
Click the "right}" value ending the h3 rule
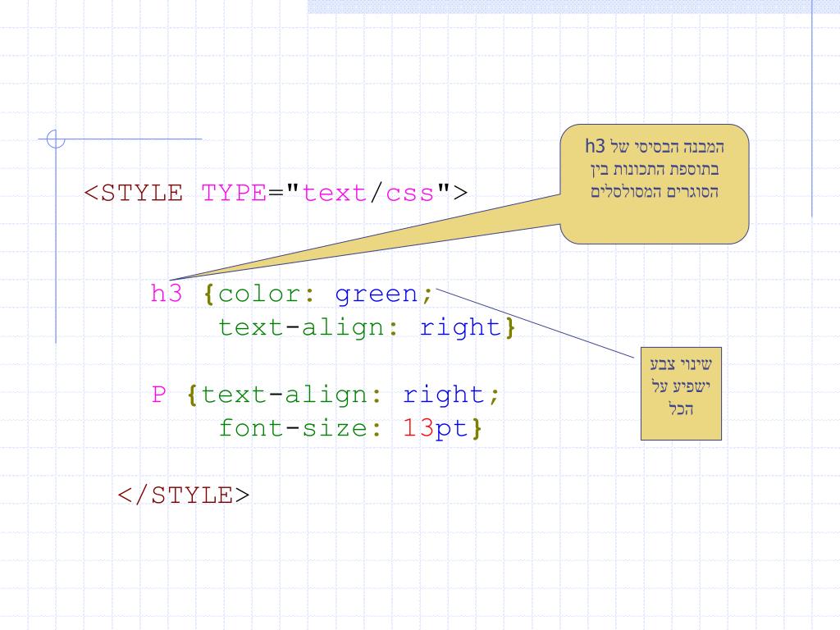[x=468, y=327]
